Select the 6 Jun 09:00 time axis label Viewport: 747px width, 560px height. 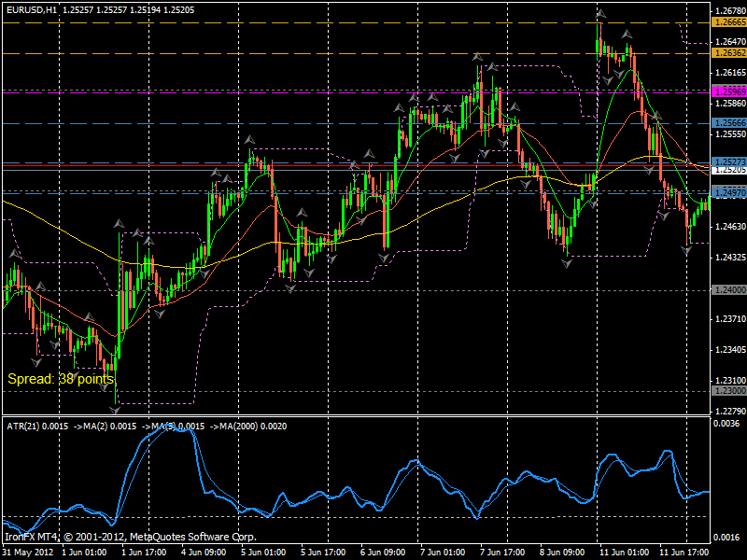coord(382,552)
